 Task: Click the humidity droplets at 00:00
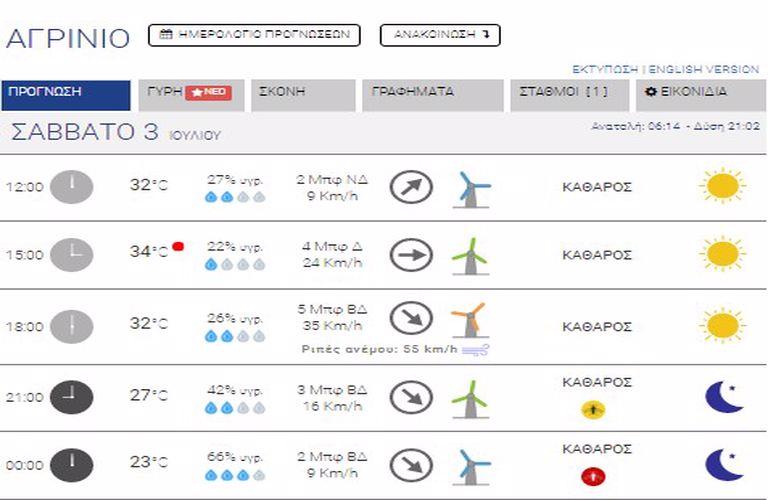(x=235, y=476)
